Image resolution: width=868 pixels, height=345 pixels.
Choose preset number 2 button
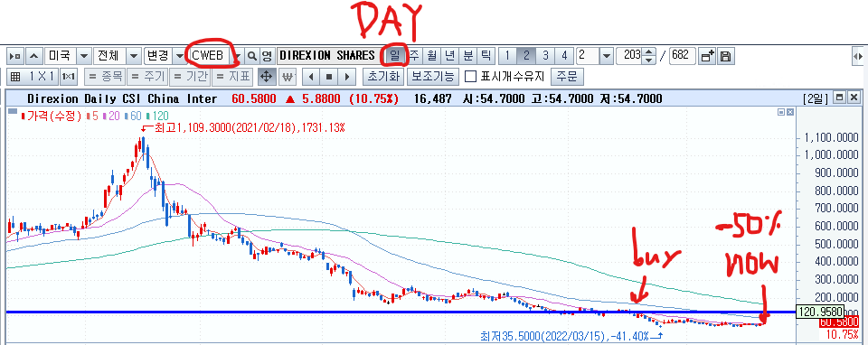click(x=526, y=55)
